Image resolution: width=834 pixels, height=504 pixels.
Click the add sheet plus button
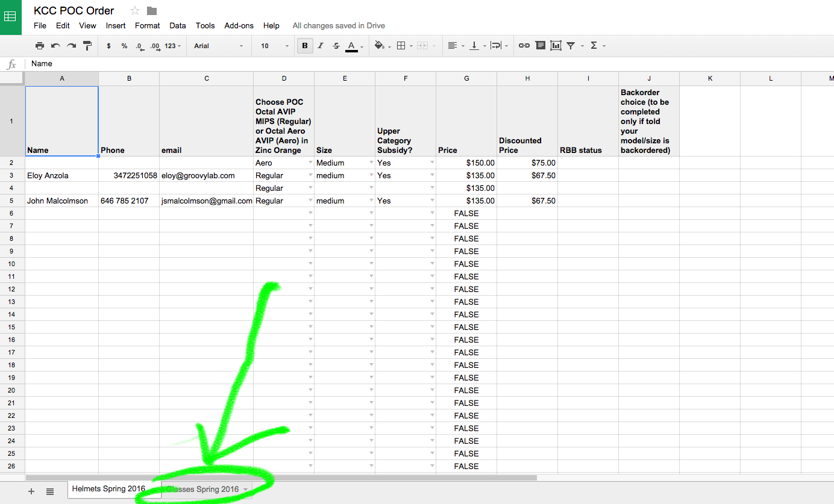(x=31, y=491)
